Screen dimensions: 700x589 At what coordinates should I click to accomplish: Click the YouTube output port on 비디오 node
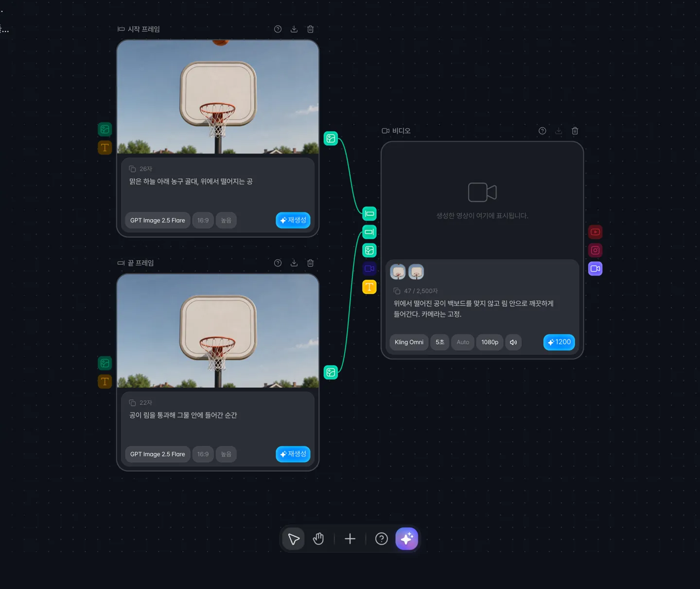click(595, 232)
